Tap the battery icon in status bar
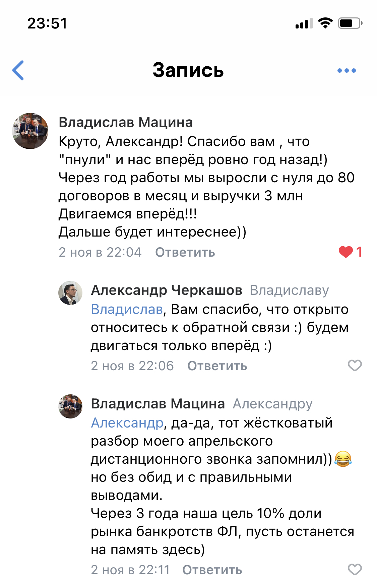The width and height of the screenshot is (377, 588). coord(350,23)
